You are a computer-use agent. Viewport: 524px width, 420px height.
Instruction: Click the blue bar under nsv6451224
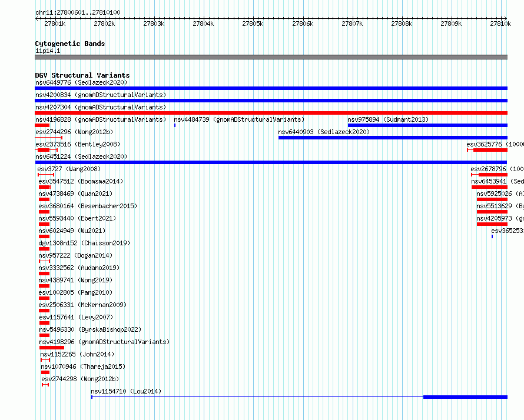tap(271, 162)
